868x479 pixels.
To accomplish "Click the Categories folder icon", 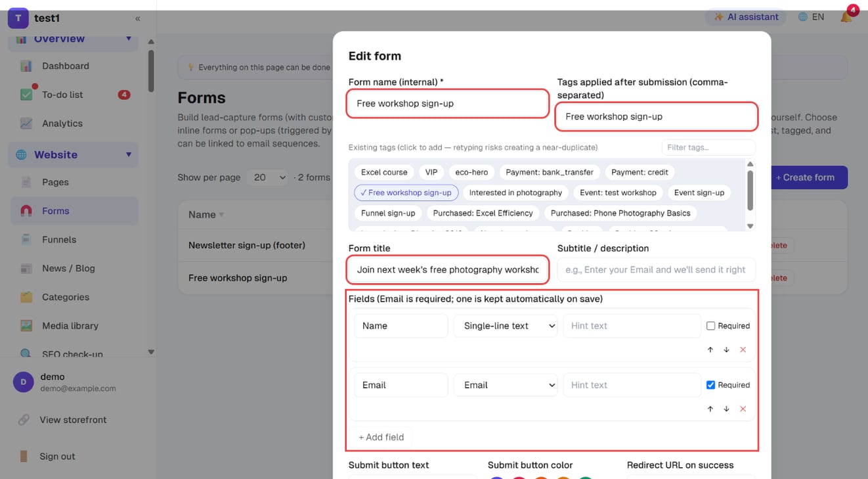I will coord(26,297).
